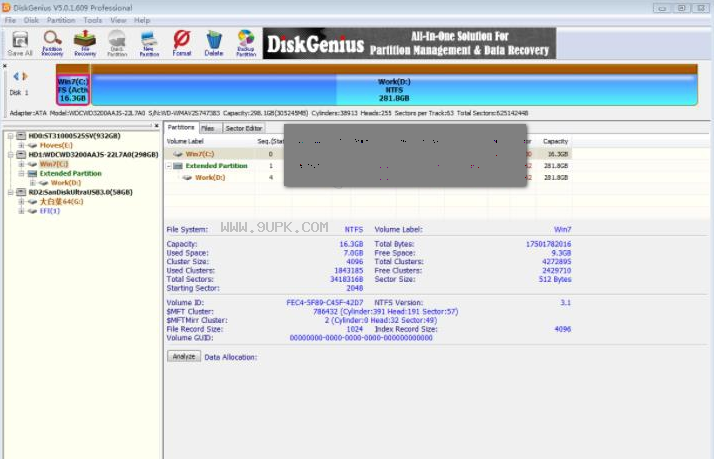Close the disk map panel

tap(5, 66)
